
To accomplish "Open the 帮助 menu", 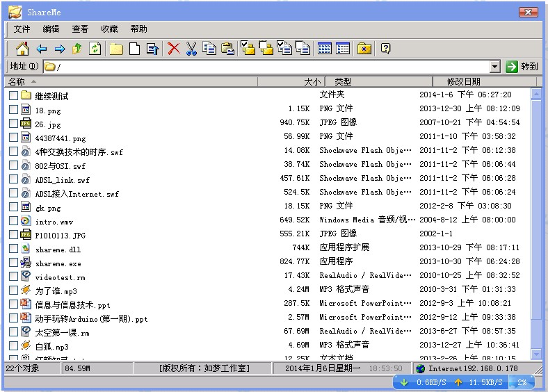I will pos(139,29).
